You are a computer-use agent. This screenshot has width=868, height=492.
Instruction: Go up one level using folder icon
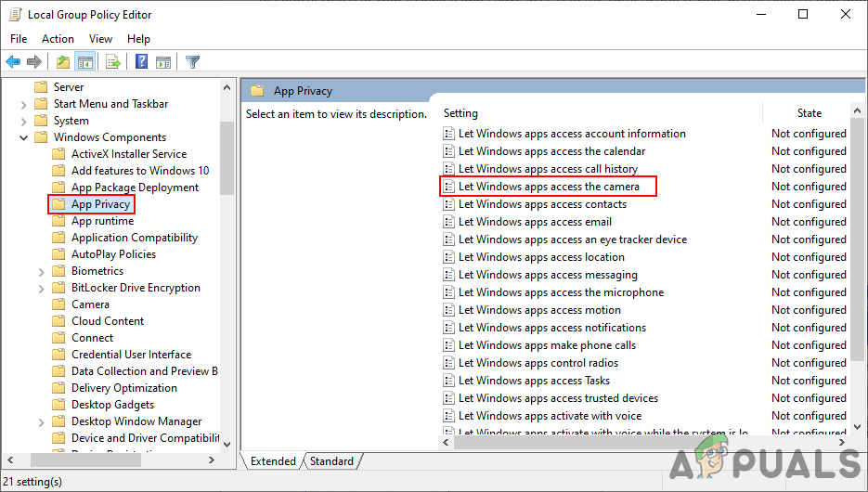(x=63, y=62)
